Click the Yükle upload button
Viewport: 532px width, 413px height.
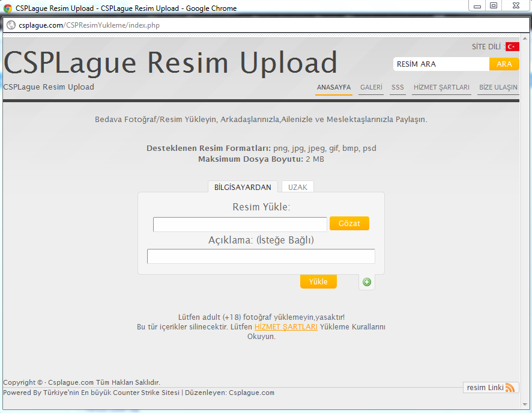[318, 281]
